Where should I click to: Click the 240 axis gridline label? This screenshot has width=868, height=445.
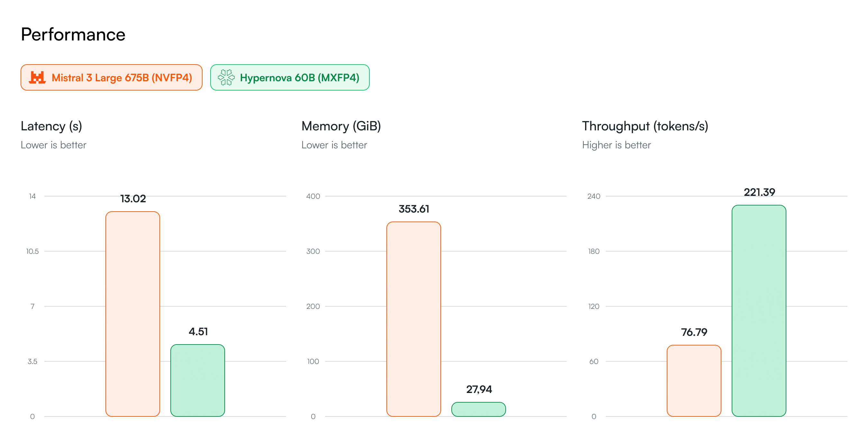[594, 196]
